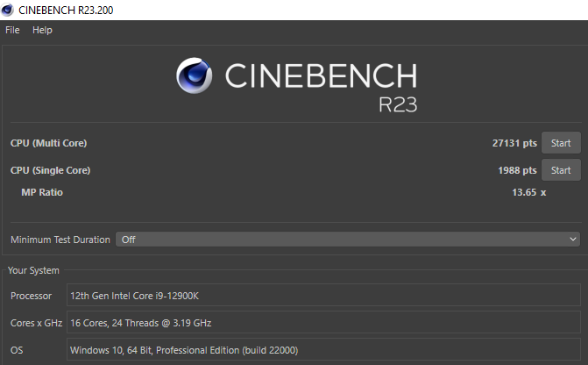
Task: Click the Processor field showing i9-12900K
Action: click(x=323, y=295)
